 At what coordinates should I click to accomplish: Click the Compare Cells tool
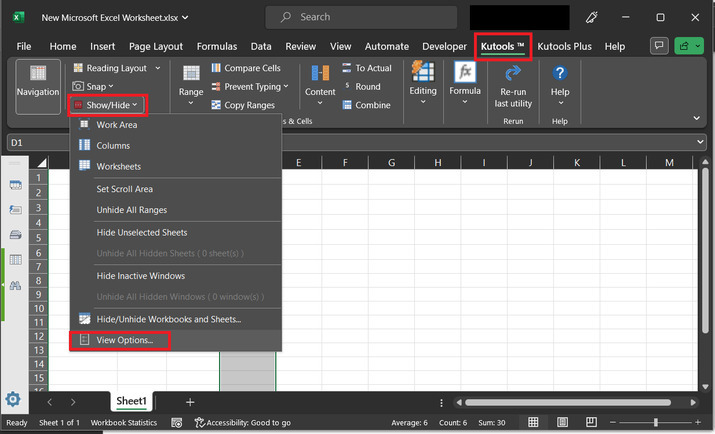coord(246,68)
